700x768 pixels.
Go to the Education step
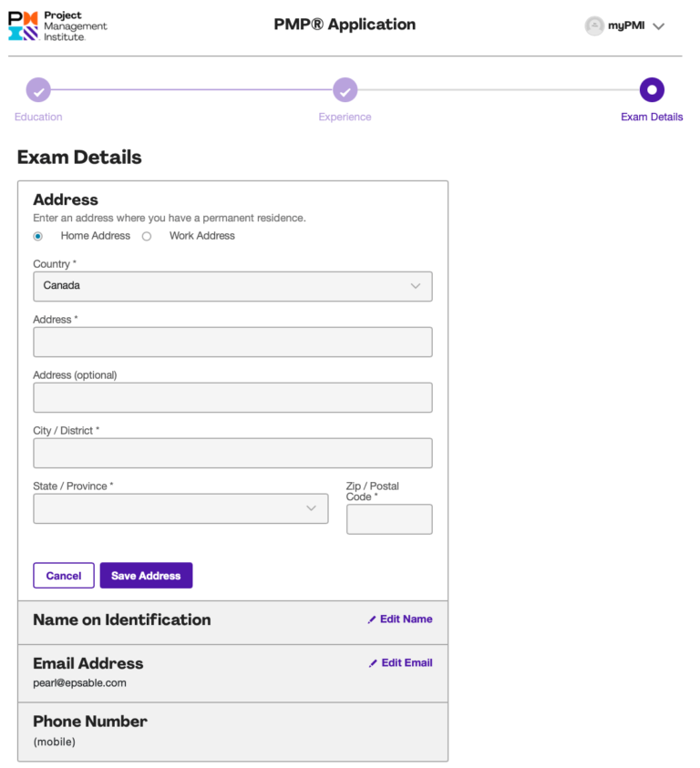click(x=37, y=117)
